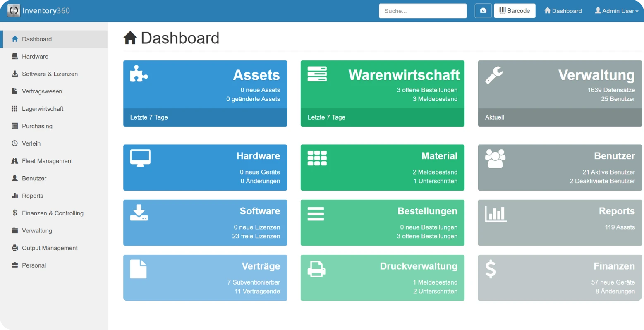644x330 pixels.
Task: Click the bar chart icon on the Reports tile
Action: click(x=496, y=214)
